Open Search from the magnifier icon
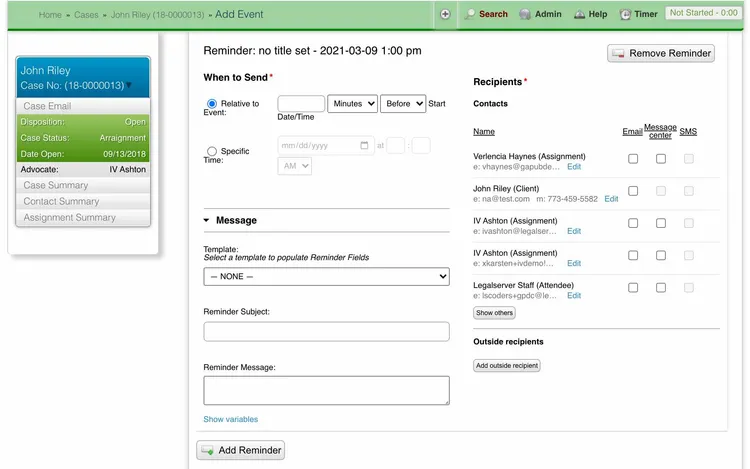 pyautogui.click(x=470, y=14)
